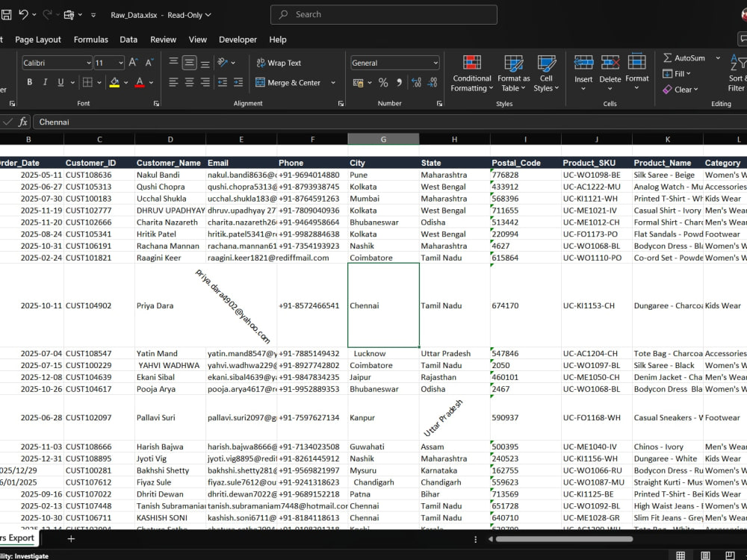Click AutoSum button

(684, 57)
